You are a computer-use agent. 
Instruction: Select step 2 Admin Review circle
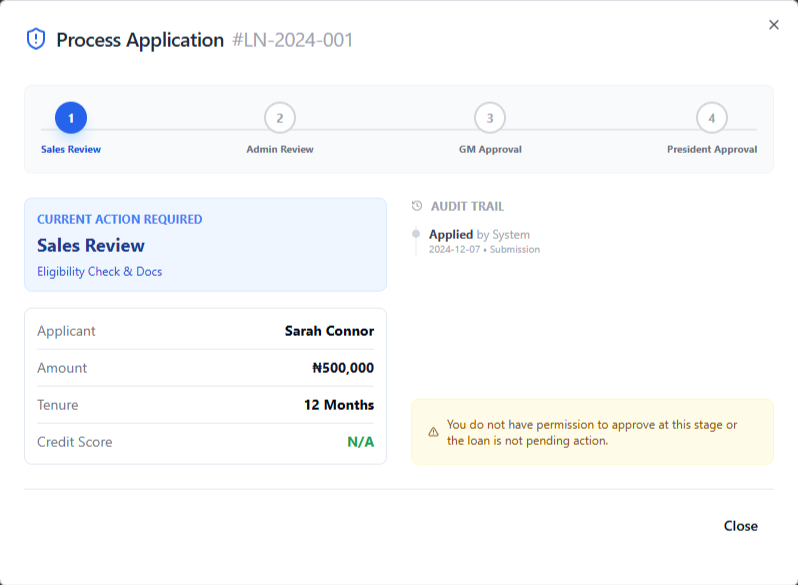coord(280,118)
